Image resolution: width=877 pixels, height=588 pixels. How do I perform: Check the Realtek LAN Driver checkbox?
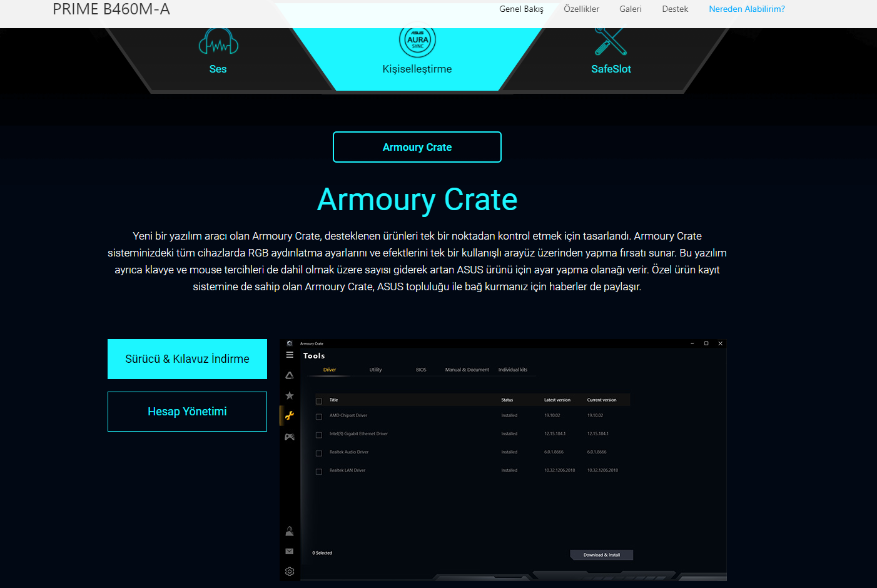click(x=319, y=472)
